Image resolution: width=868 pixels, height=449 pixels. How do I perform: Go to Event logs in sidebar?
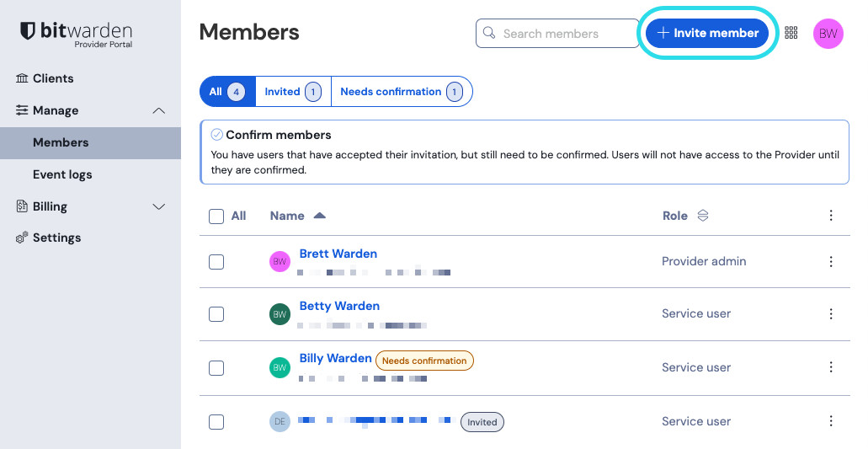[x=62, y=174]
